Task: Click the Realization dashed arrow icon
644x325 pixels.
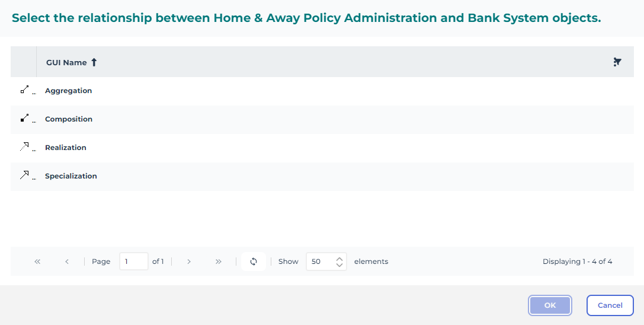Action: point(24,147)
